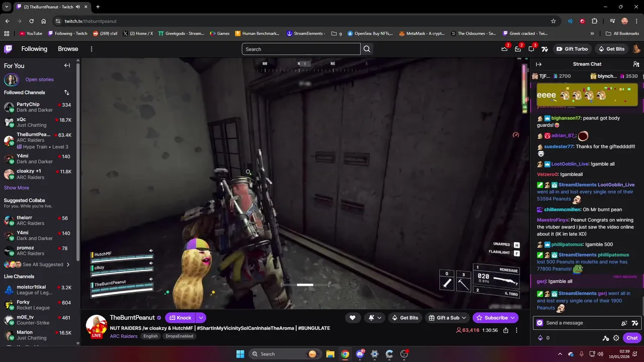Open notification bell dropdown under stream
Image resolution: width=644 pixels, height=362 pixels.
(375, 318)
